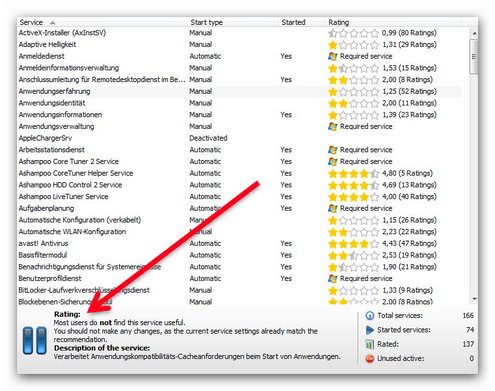Click the star rating of avast! Antivirus
Viewport: 495px width, 391px height.
pos(353,244)
